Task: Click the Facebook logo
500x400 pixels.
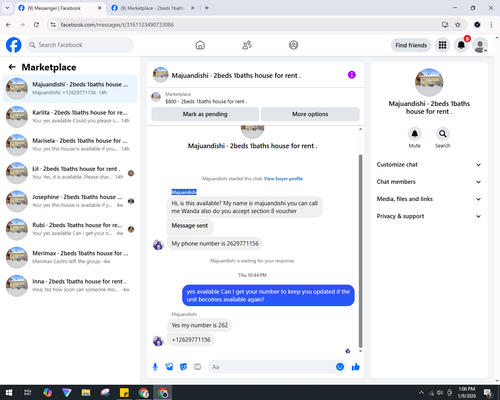Action: coord(14,45)
